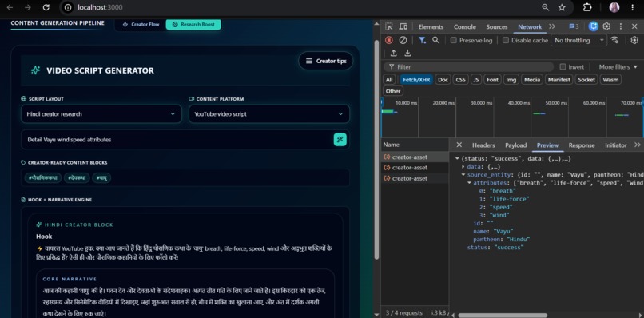Click the network Filter text box

(x=469, y=66)
